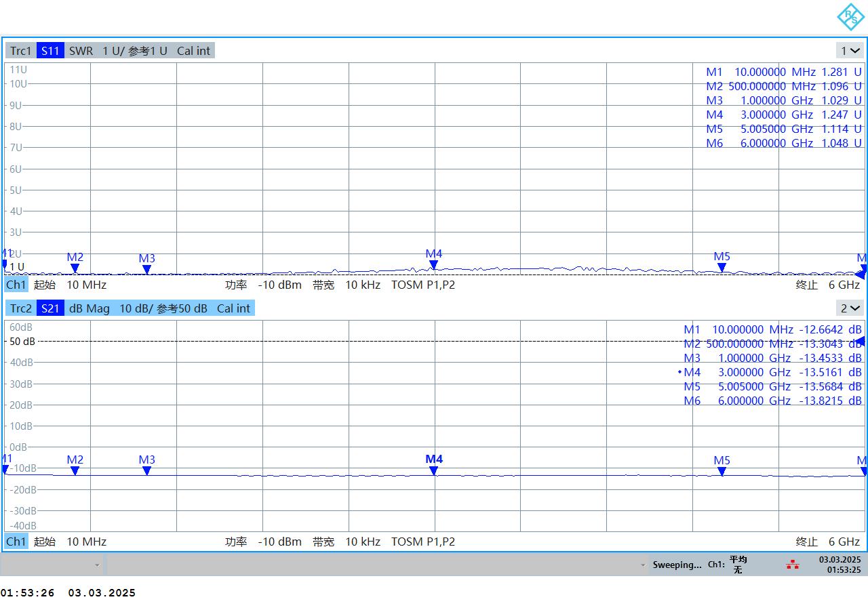Click the M3 -13.4533 dB marker readout
The width and height of the screenshot is (868, 610).
[x=772, y=358]
